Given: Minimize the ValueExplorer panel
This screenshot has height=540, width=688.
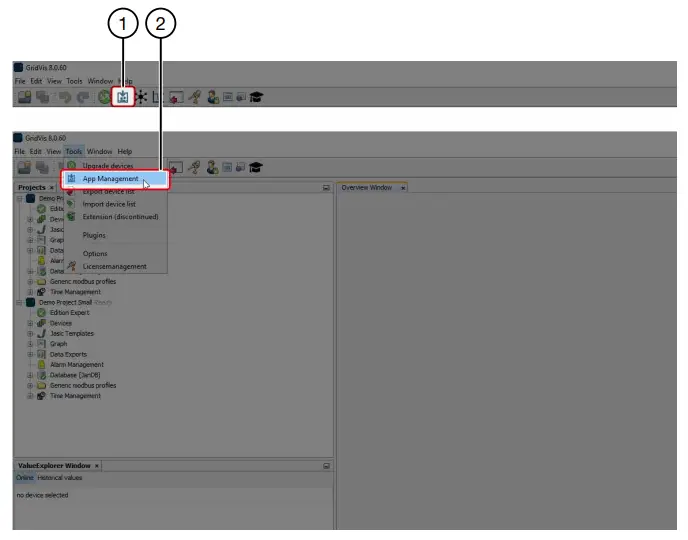Looking at the screenshot, I should click(x=326, y=466).
